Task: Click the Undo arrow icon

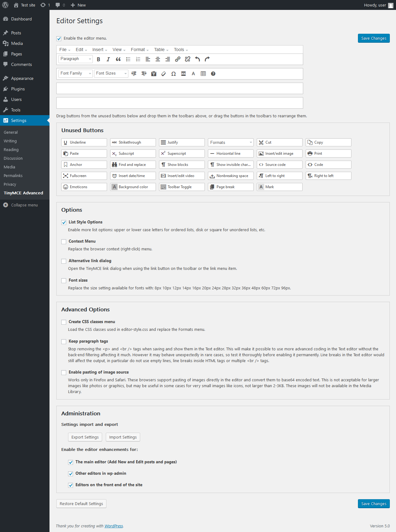Action: [x=197, y=59]
